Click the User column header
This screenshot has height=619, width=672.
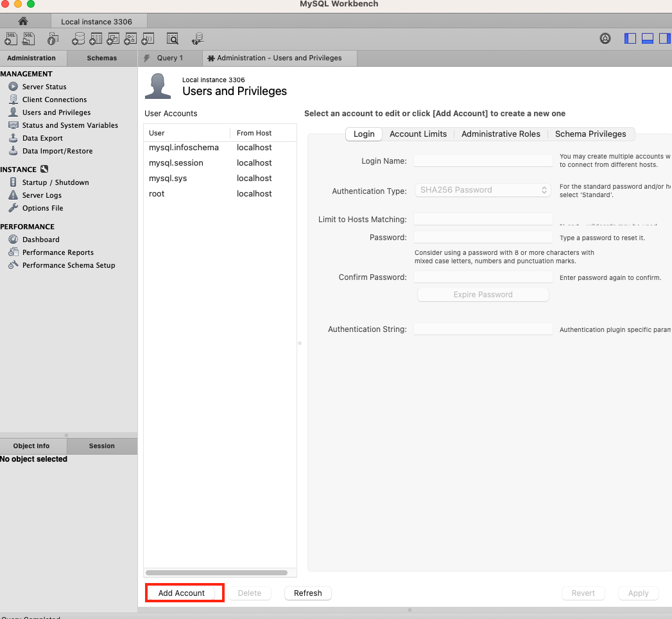187,133
